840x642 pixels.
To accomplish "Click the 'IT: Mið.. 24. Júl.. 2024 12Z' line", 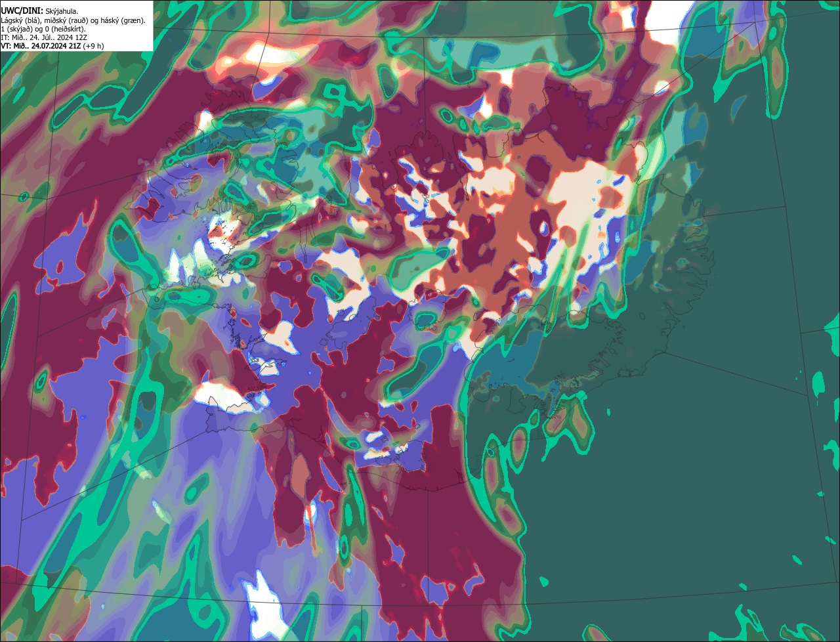I will [x=45, y=37].
